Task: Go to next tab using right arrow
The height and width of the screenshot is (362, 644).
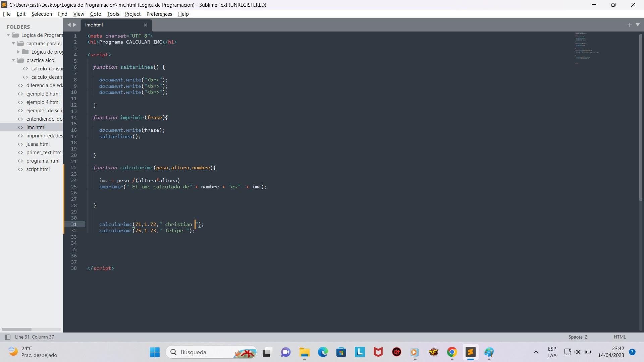Action: tap(75, 25)
